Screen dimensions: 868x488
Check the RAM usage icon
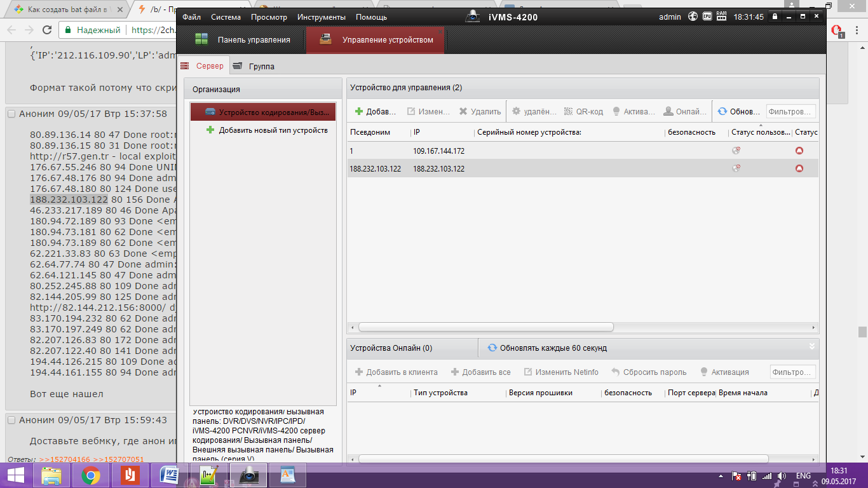coord(722,17)
